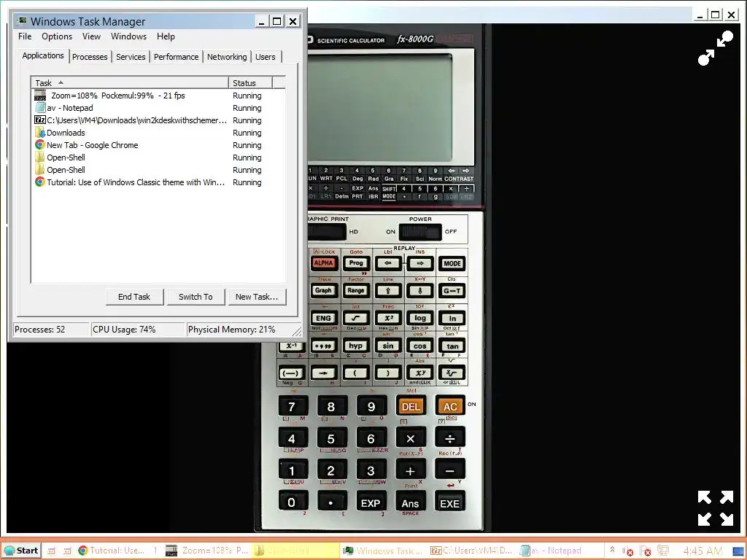This screenshot has width=747, height=560.
Task: Click the hyp key on calculator
Action: [355, 346]
